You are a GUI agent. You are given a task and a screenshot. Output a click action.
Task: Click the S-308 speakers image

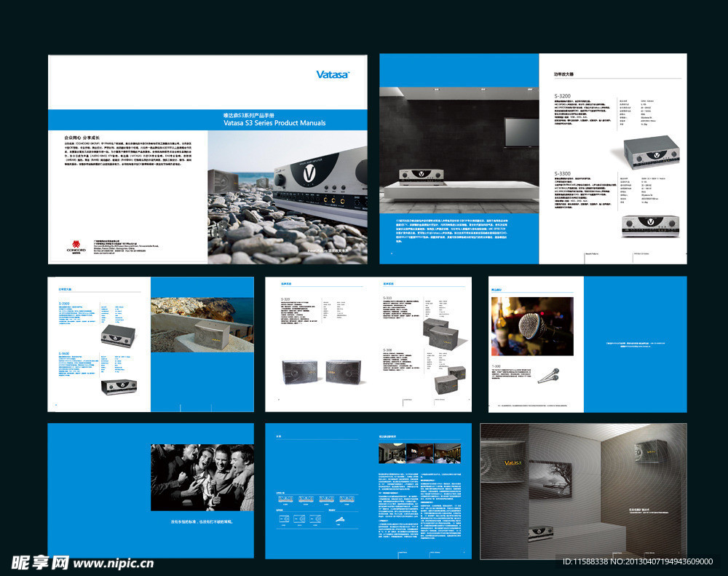click(450, 379)
